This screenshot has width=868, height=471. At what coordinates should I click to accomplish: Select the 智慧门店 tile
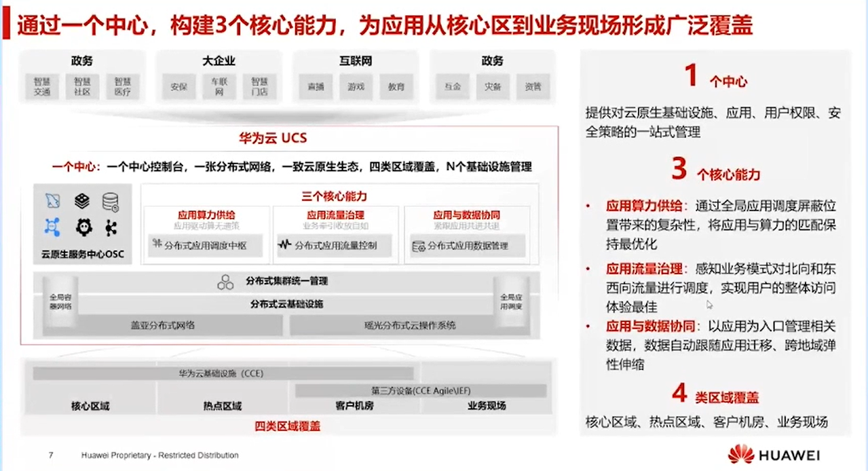tap(259, 87)
